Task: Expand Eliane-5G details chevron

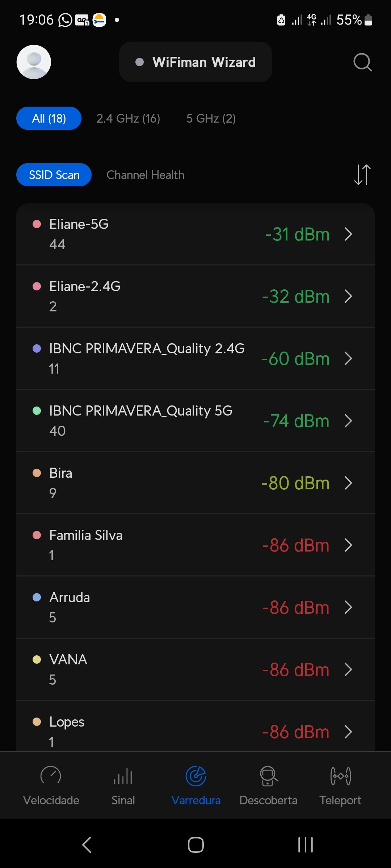Action: 348,234
